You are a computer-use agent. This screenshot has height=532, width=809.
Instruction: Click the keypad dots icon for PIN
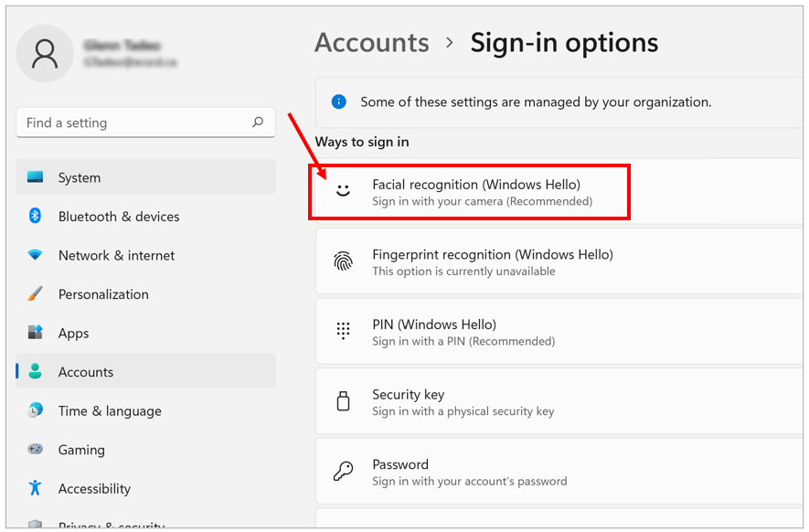click(x=343, y=331)
